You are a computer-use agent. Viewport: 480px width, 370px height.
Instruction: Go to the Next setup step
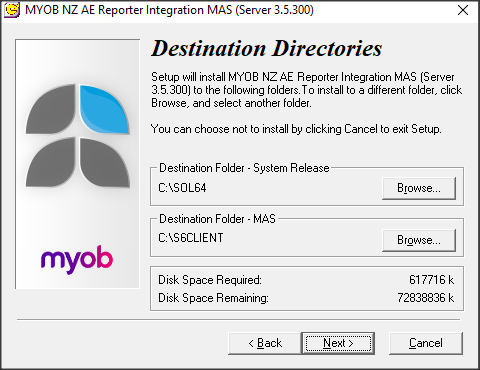338,343
